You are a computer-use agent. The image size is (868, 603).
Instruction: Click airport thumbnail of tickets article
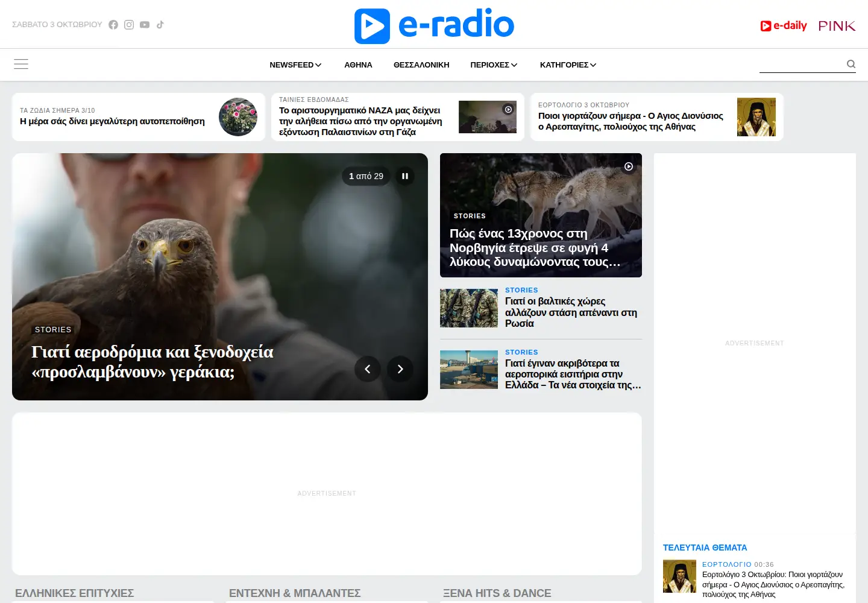[469, 370]
